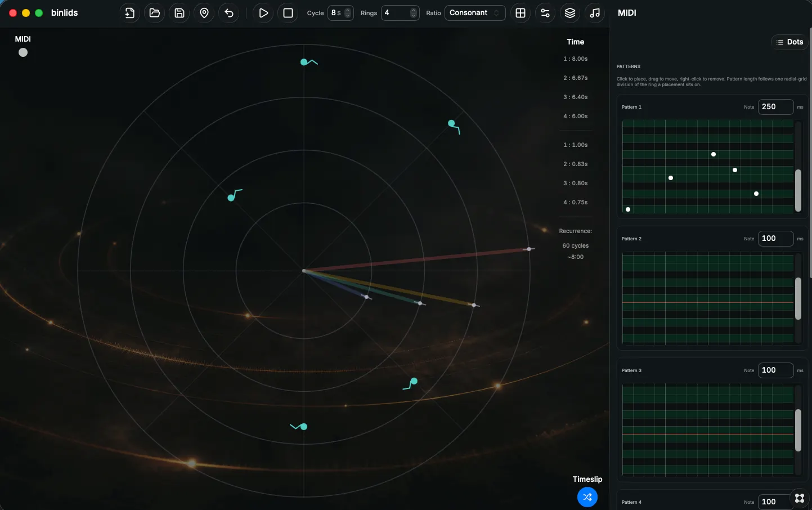Click the Rings count stepper arrows

point(414,13)
